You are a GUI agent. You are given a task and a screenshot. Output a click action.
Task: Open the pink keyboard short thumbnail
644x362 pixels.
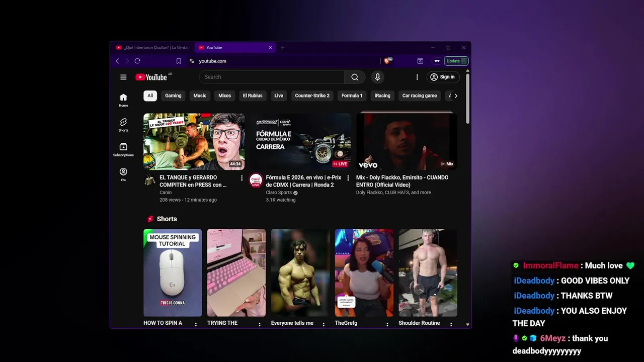click(x=236, y=273)
